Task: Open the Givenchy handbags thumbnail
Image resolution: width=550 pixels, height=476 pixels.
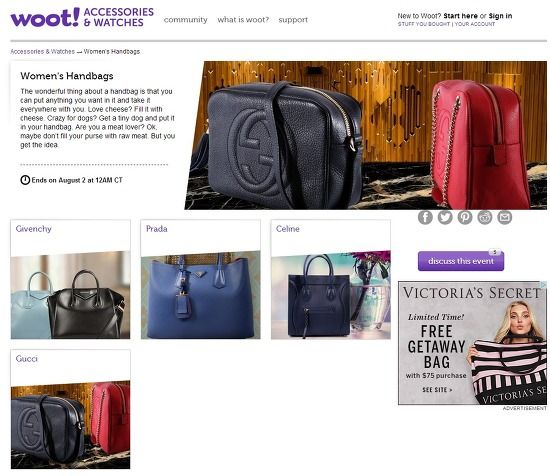Action: pyautogui.click(x=71, y=280)
